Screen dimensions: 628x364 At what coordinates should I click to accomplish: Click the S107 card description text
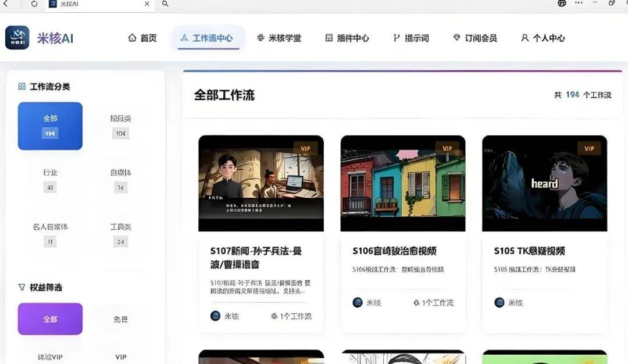pyautogui.click(x=261, y=287)
